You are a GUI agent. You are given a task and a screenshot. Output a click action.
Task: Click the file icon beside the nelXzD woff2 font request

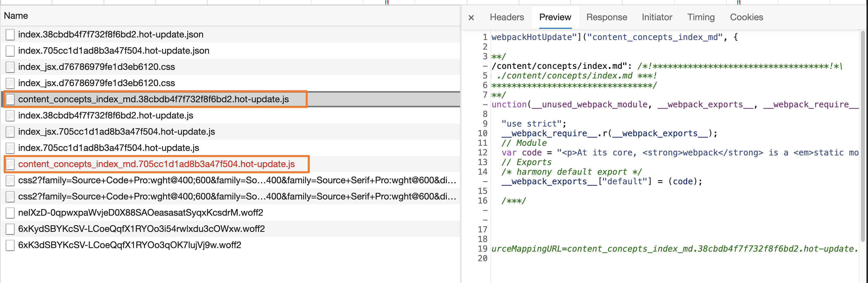[10, 213]
